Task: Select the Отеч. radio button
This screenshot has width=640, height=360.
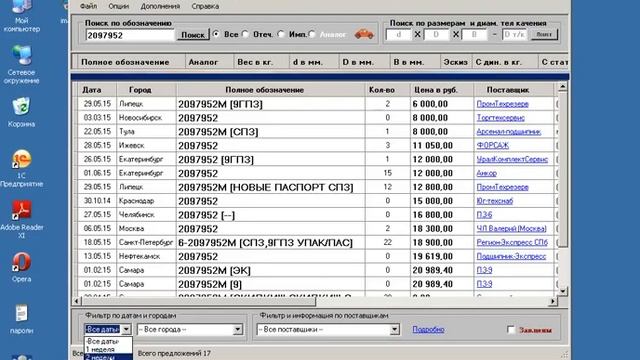Action: (245, 34)
